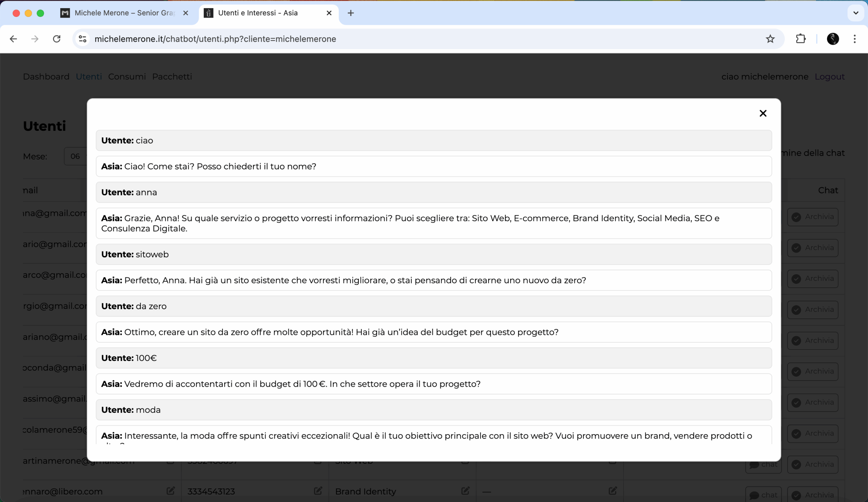Select message 'Utente: sitoweb'
The image size is (868, 502).
(434, 255)
